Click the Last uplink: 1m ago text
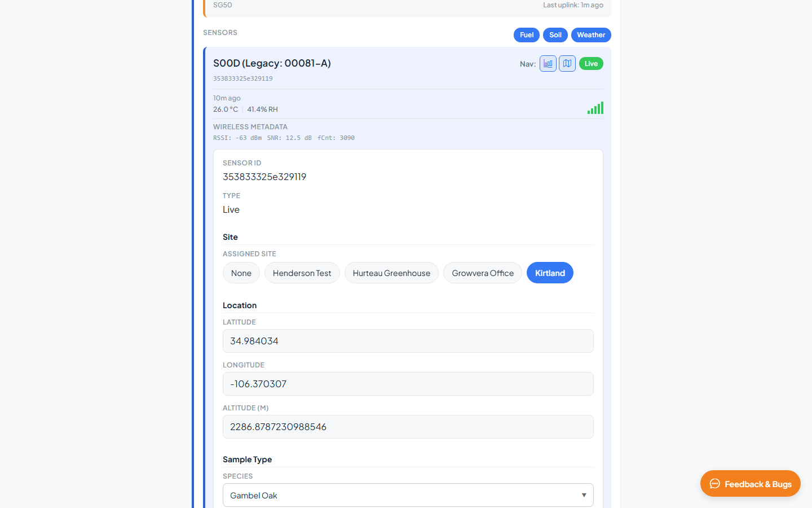 click(573, 5)
